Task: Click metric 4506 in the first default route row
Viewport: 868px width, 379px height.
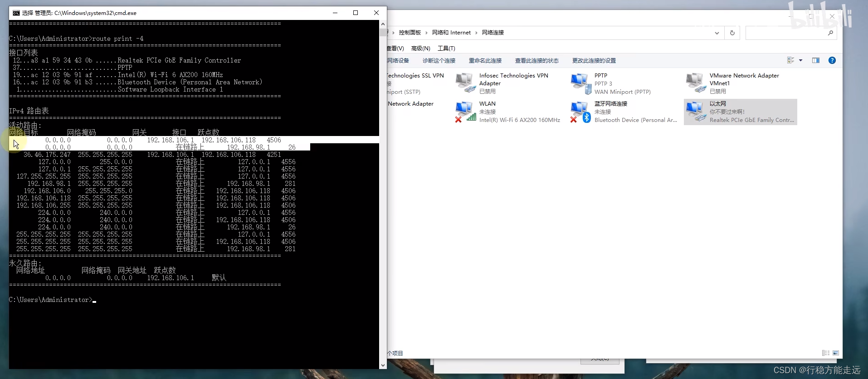Action: [x=274, y=140]
